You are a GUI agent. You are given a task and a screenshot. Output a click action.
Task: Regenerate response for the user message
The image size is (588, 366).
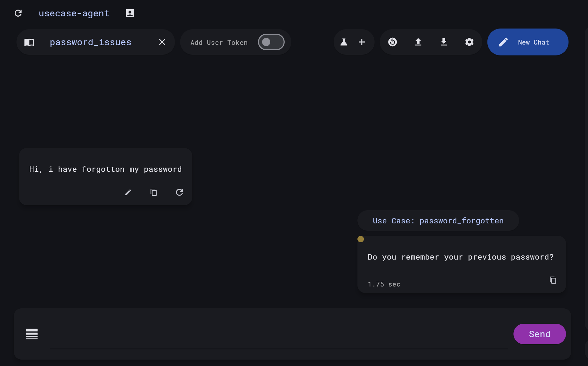tap(179, 192)
